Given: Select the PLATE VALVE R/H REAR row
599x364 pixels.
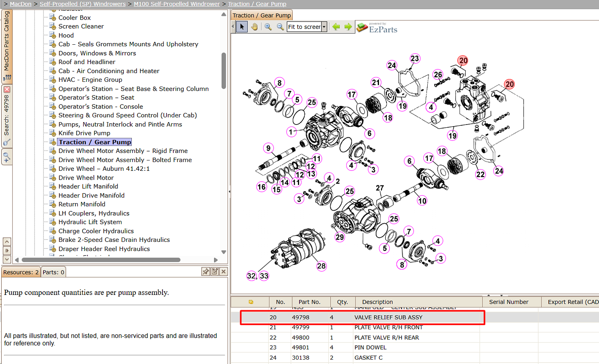Looking at the screenshot, I should tap(415, 337).
